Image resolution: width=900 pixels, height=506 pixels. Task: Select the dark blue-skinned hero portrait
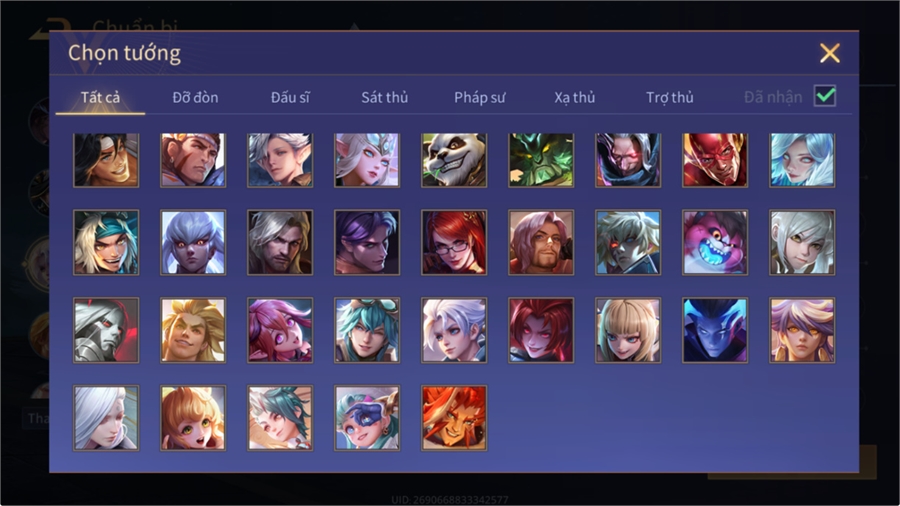pos(715,330)
